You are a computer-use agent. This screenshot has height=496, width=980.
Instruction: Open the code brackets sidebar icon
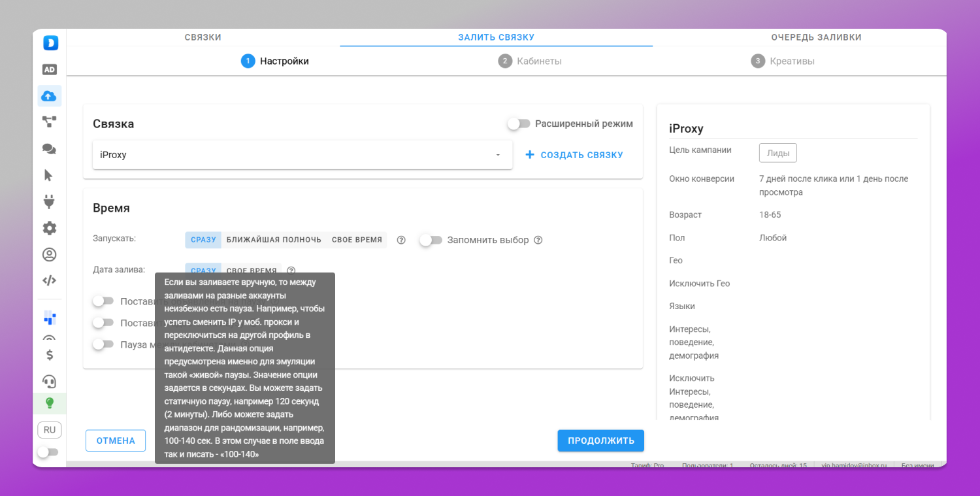pyautogui.click(x=49, y=280)
